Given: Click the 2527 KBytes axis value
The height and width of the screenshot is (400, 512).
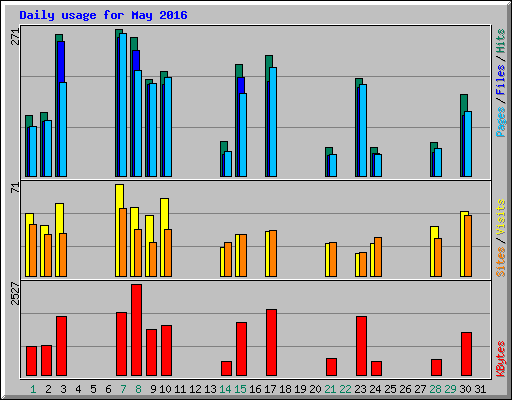Looking at the screenshot, I should (x=15, y=293).
